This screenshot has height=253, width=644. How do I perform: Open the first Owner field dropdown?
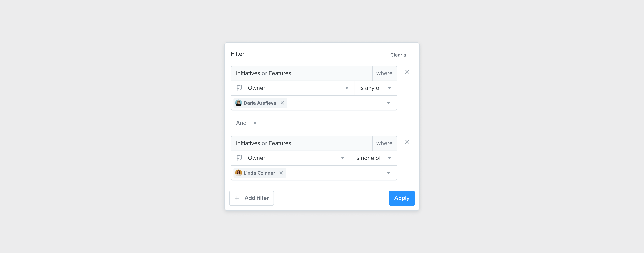347,88
